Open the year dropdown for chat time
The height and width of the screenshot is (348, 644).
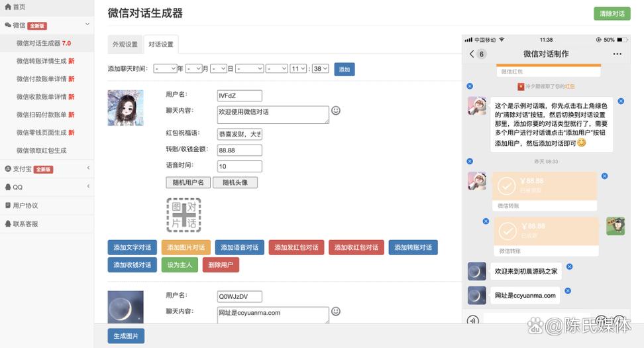165,69
